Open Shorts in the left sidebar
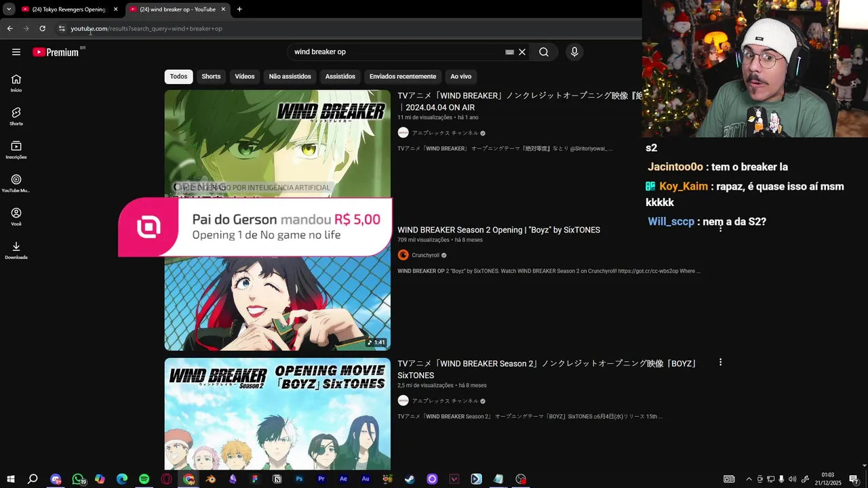The image size is (868, 488). 16,117
